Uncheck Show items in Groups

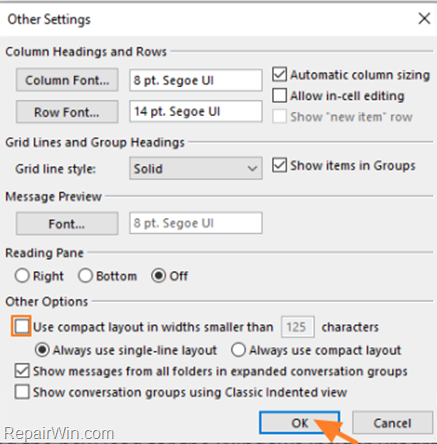279,165
